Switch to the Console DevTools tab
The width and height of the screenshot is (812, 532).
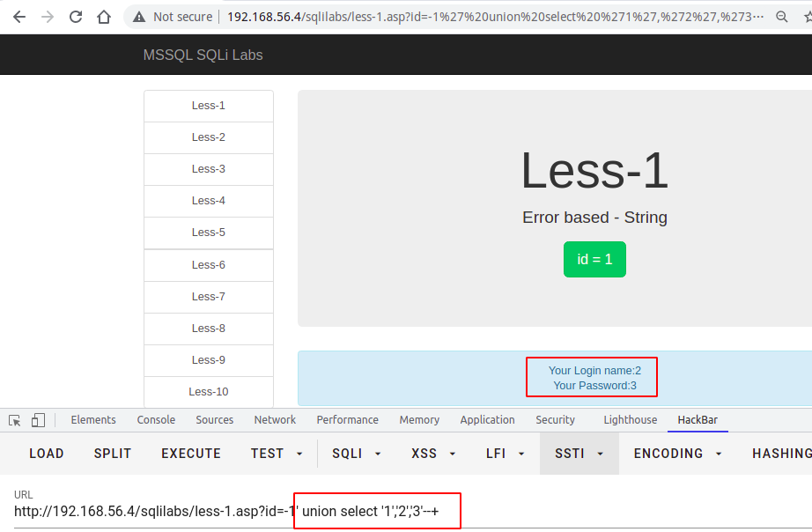[156, 420]
